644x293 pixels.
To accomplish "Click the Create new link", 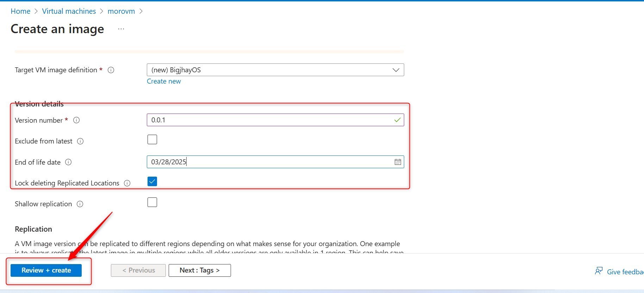I will tap(164, 81).
